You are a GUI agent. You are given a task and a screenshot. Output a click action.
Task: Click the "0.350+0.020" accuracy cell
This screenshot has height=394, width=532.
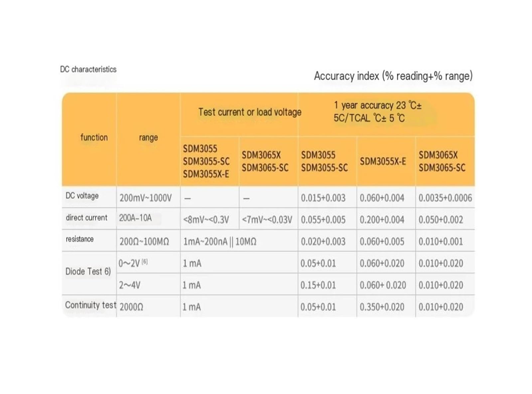pos(382,307)
